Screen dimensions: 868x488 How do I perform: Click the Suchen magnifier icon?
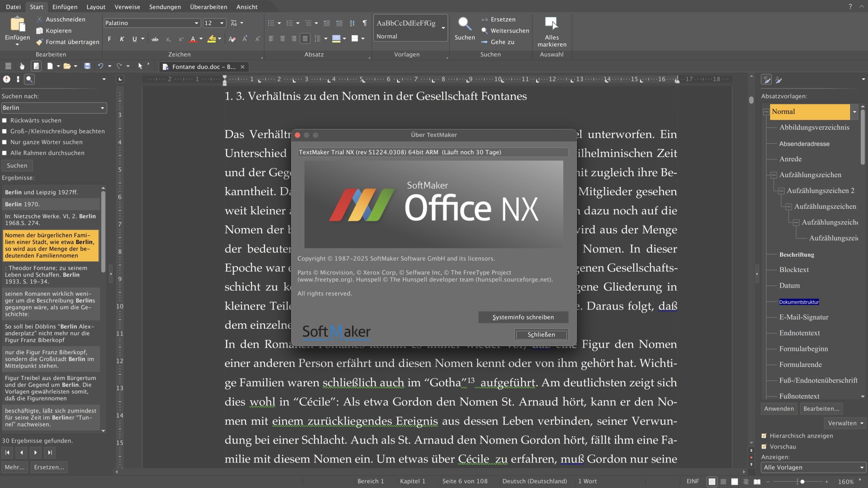click(x=465, y=24)
